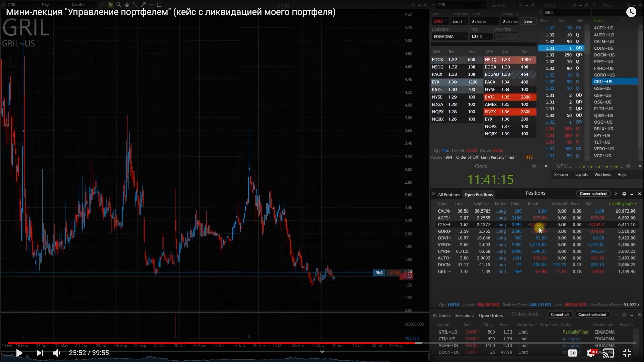Select the hand pan tool
Screen dimensions: 644x362
[x=127, y=5]
